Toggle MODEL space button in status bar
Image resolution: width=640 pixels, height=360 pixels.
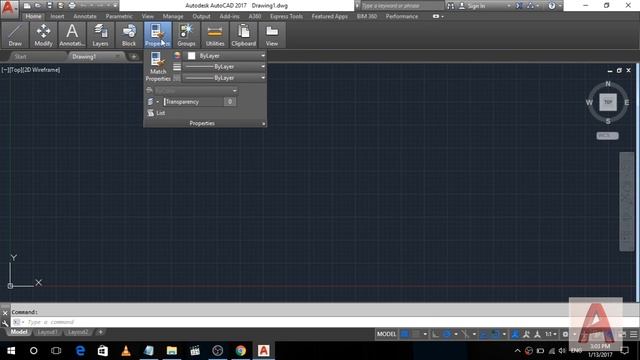click(x=386, y=334)
